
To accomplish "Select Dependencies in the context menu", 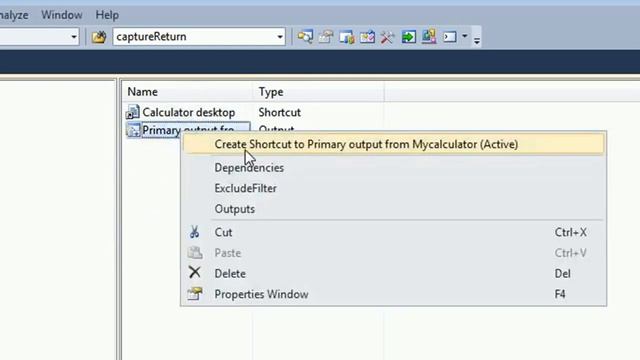I will coord(393,168).
